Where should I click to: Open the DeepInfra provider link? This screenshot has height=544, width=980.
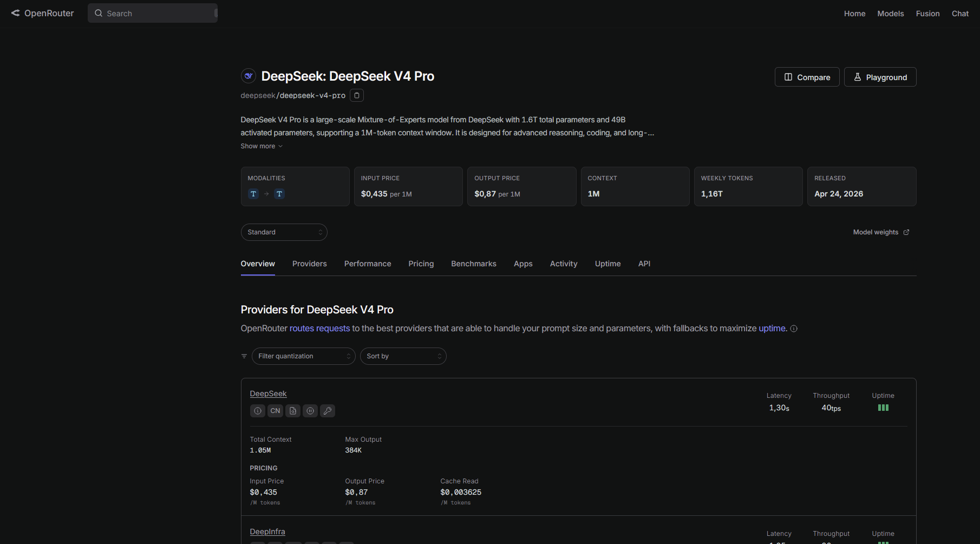tap(267, 532)
